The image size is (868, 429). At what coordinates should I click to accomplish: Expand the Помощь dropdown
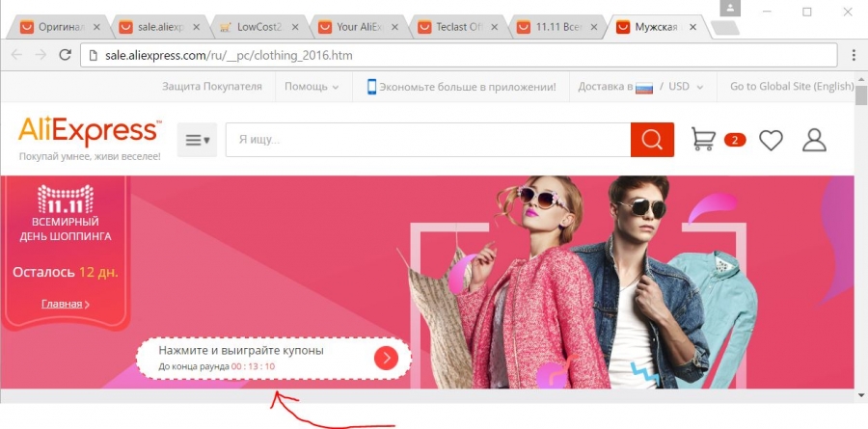[x=312, y=87]
